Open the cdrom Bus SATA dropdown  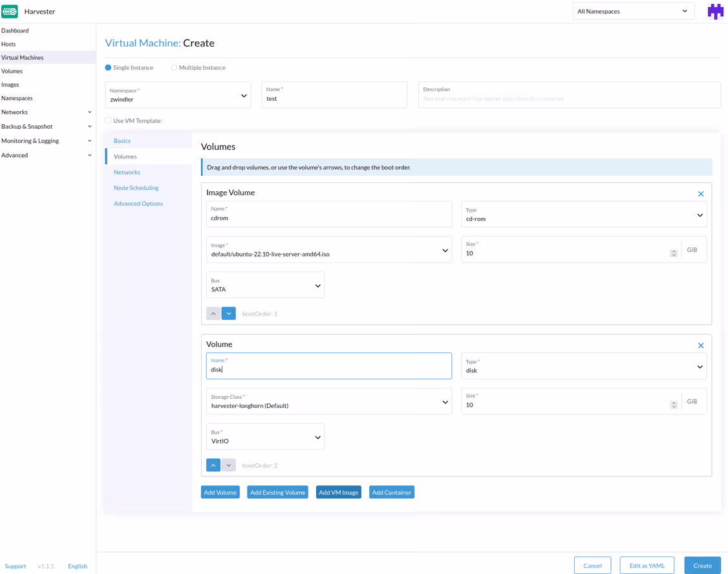tap(265, 285)
